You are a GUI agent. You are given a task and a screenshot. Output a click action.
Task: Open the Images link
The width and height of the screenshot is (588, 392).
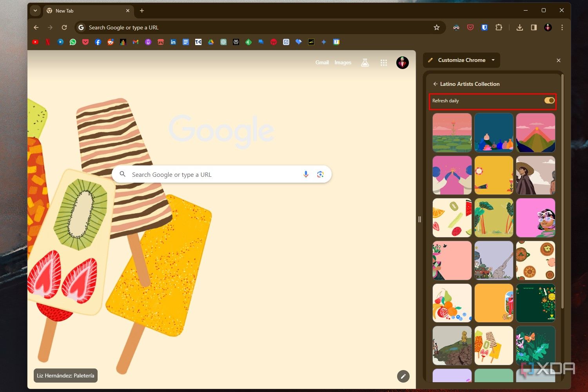pos(343,62)
